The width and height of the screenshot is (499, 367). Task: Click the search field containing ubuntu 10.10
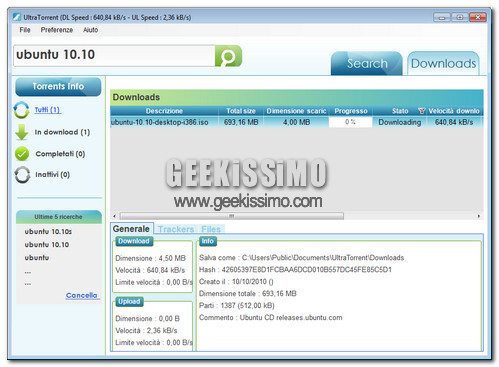pyautogui.click(x=114, y=56)
